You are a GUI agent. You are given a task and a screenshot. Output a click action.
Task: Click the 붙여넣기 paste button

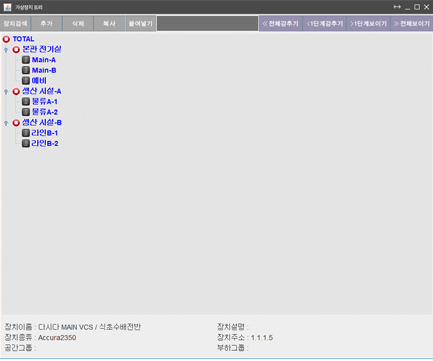141,24
